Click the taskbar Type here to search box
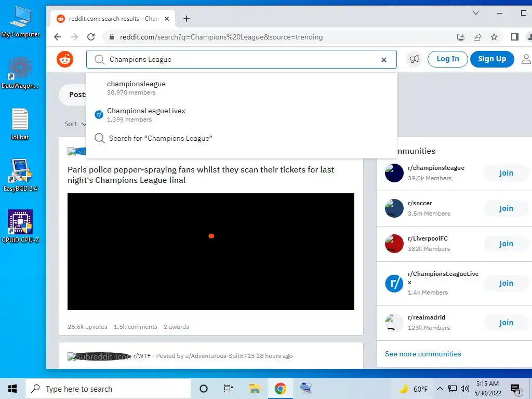Screen dimensions: 532x399 108,389
